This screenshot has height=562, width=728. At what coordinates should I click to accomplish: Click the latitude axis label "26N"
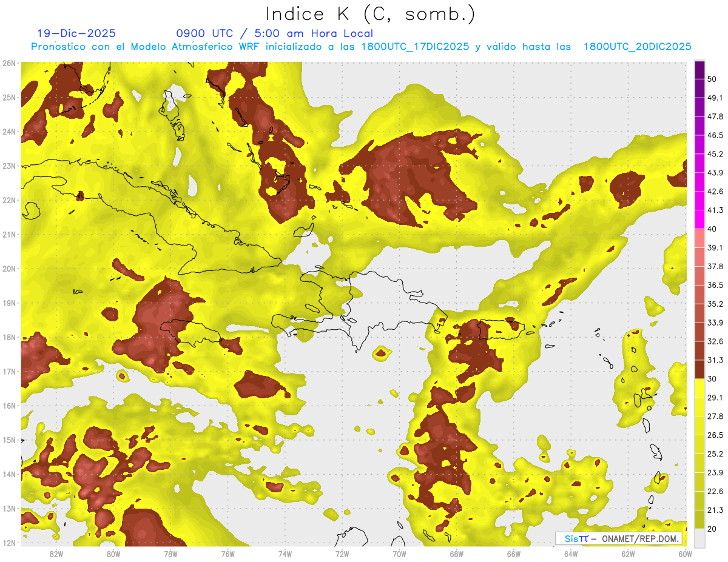point(9,63)
